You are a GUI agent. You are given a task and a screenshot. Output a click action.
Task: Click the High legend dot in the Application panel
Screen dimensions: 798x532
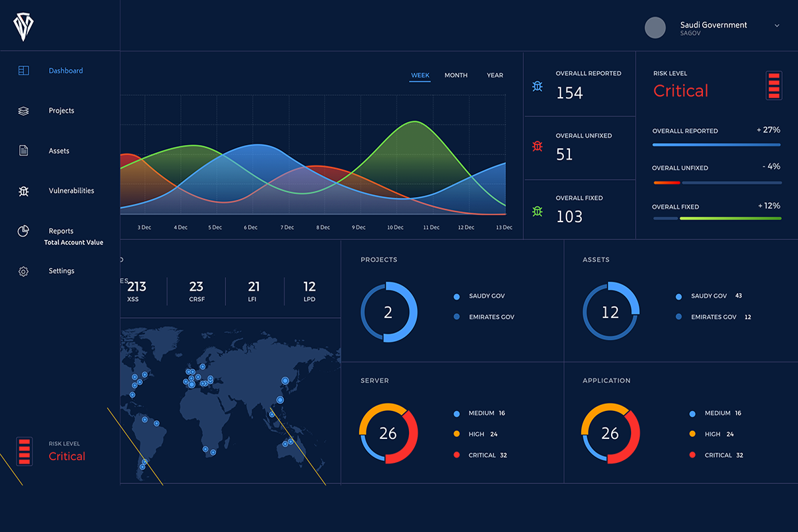pyautogui.click(x=692, y=434)
